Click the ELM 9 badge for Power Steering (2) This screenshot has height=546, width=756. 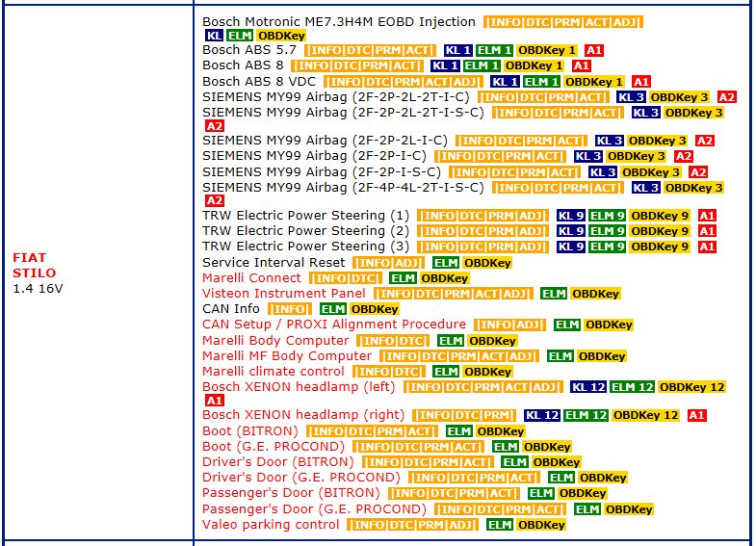607,231
